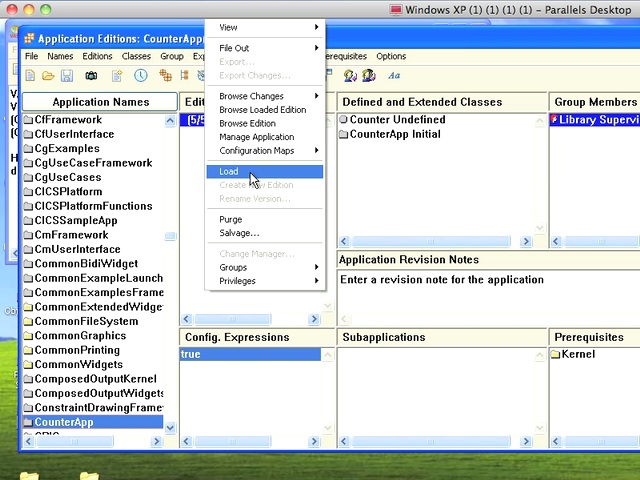Choose Salvage... from the menu
Screen dimensions: 640x480
(x=264, y=233)
